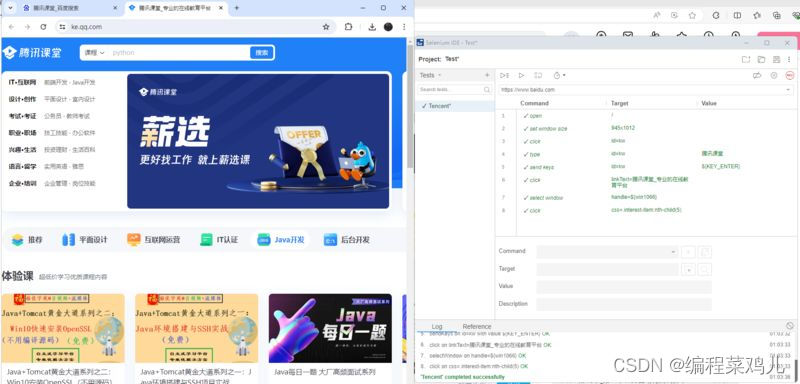This screenshot has width=800, height=384.
Task: Open project folder icon in Selenium IDE
Action: (761, 59)
